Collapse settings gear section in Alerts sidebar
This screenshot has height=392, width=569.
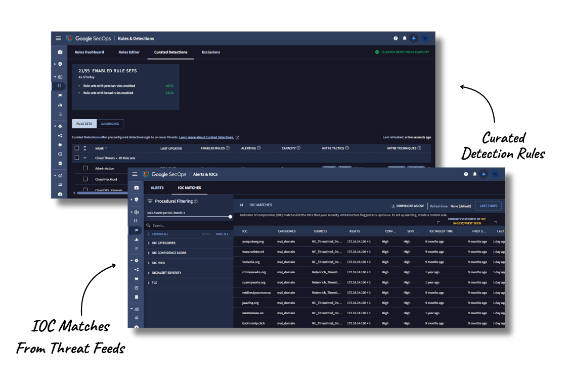point(132,261)
